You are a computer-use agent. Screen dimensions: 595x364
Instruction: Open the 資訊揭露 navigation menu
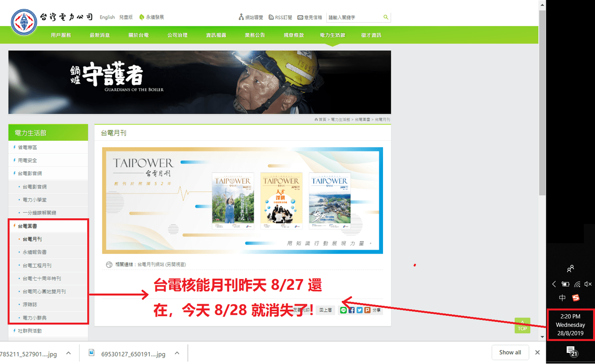(216, 35)
